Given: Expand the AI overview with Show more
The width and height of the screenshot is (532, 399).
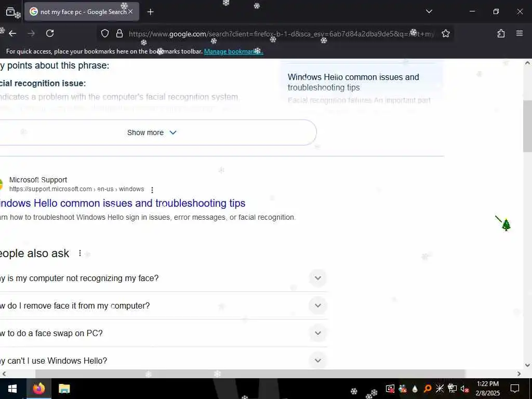Looking at the screenshot, I should click(x=152, y=132).
